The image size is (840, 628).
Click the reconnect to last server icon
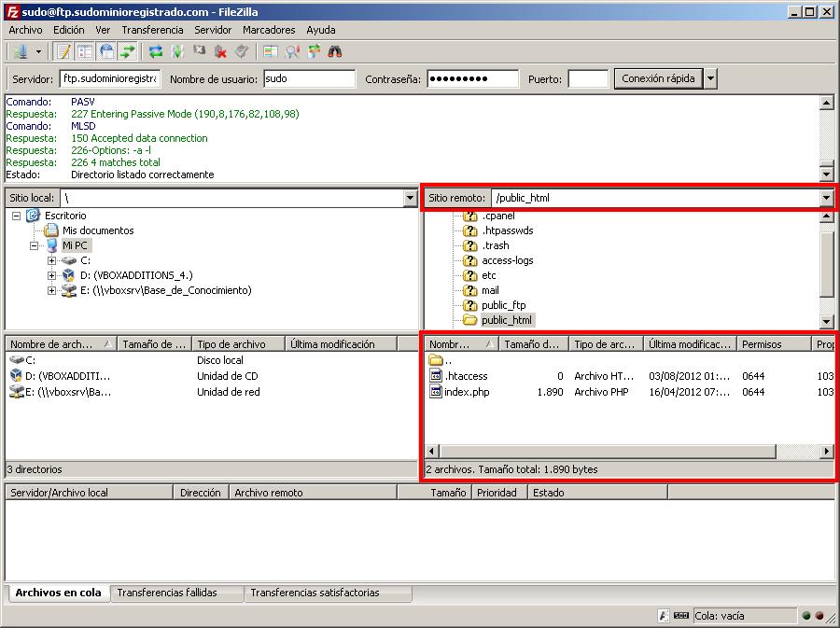(x=242, y=52)
